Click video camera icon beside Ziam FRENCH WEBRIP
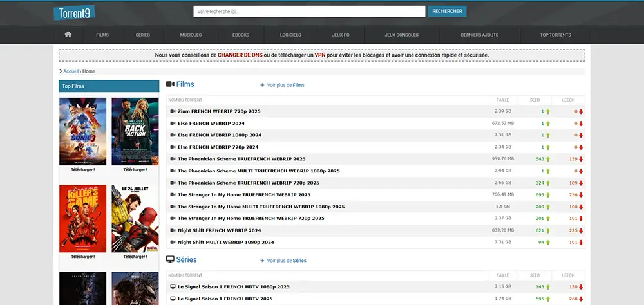 173,111
